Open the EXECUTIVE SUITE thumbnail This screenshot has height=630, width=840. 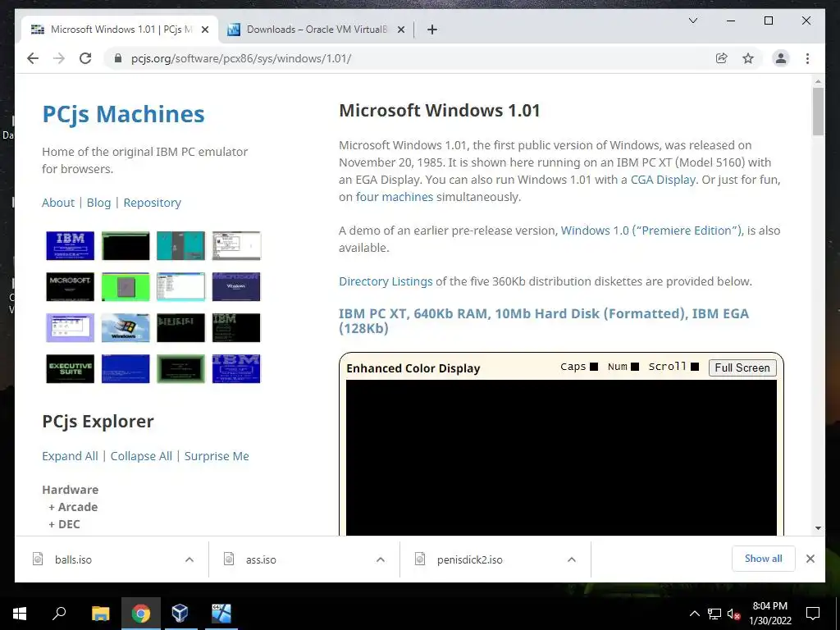(x=71, y=368)
